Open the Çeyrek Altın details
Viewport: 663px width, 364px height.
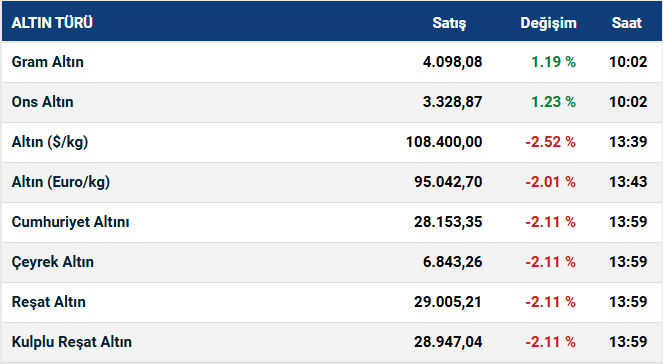coord(52,262)
